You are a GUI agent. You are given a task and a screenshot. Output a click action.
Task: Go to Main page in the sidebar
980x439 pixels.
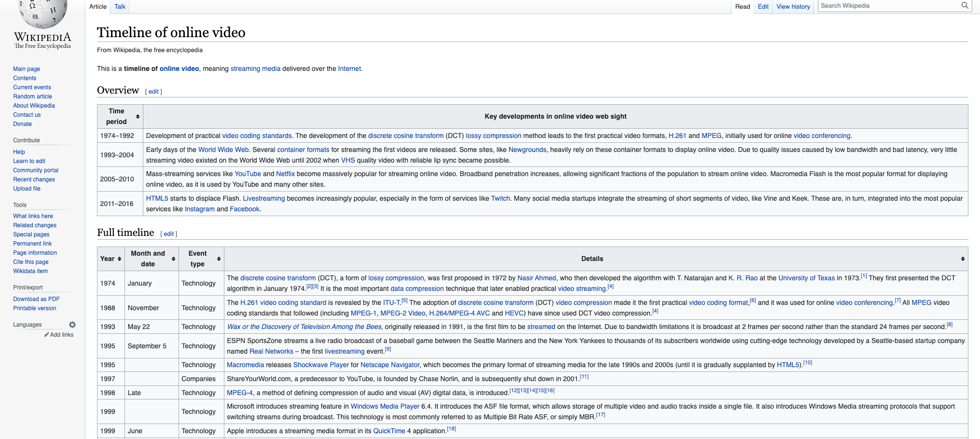27,69
